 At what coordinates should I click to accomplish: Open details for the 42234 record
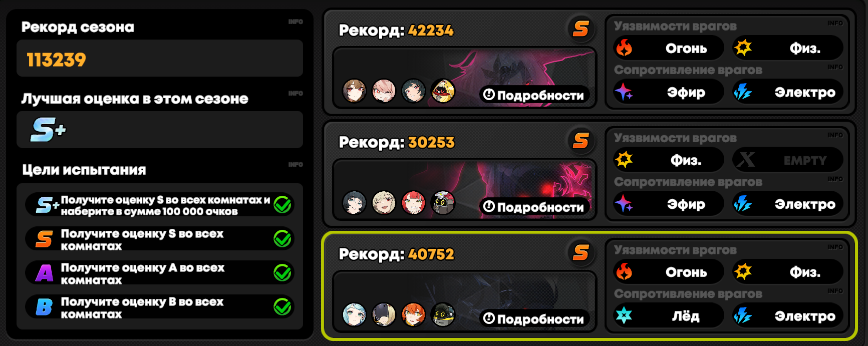534,95
